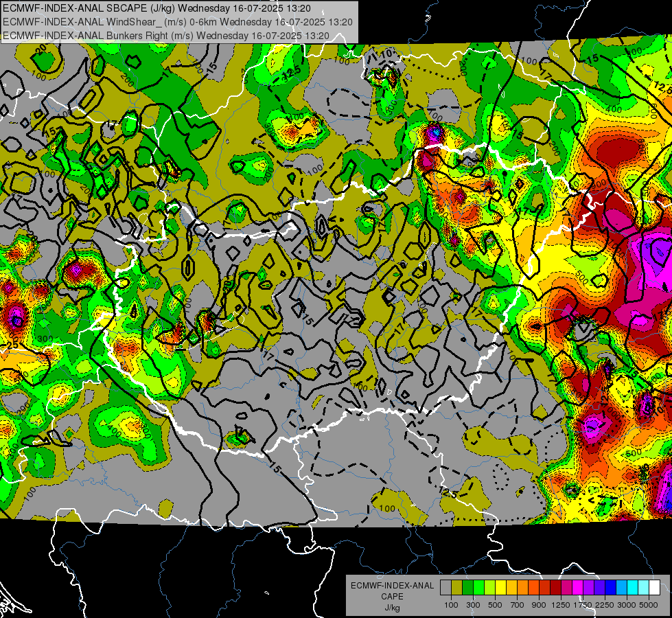Image resolution: width=672 pixels, height=618 pixels.
Task: Click the 3000 tick label in legend
Action: tap(627, 605)
